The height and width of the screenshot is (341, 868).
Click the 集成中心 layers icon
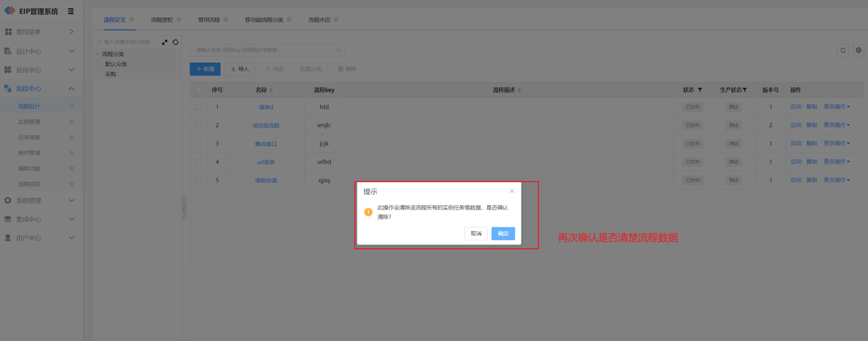point(8,219)
